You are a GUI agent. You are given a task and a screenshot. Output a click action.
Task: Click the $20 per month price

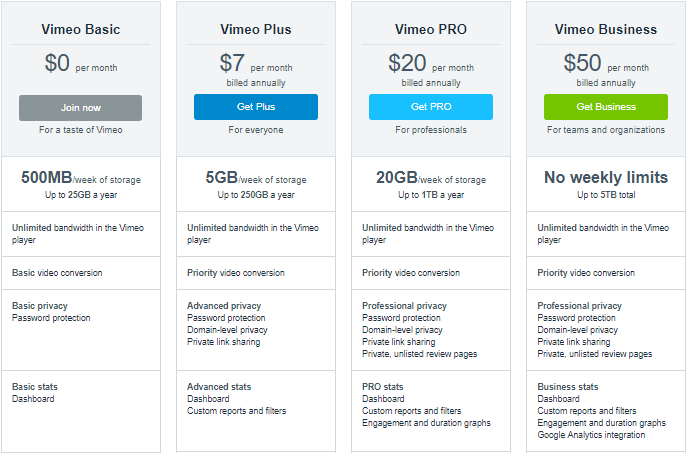431,63
